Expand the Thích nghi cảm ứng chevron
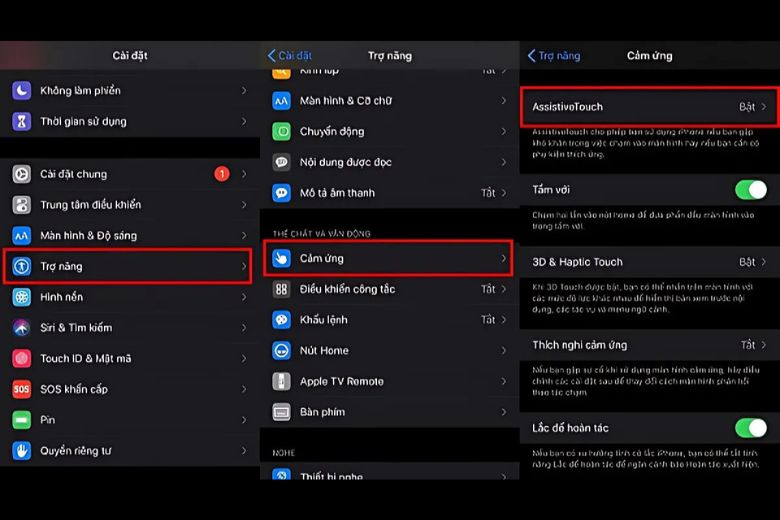Screen dimensions: 780x520 point(764,345)
